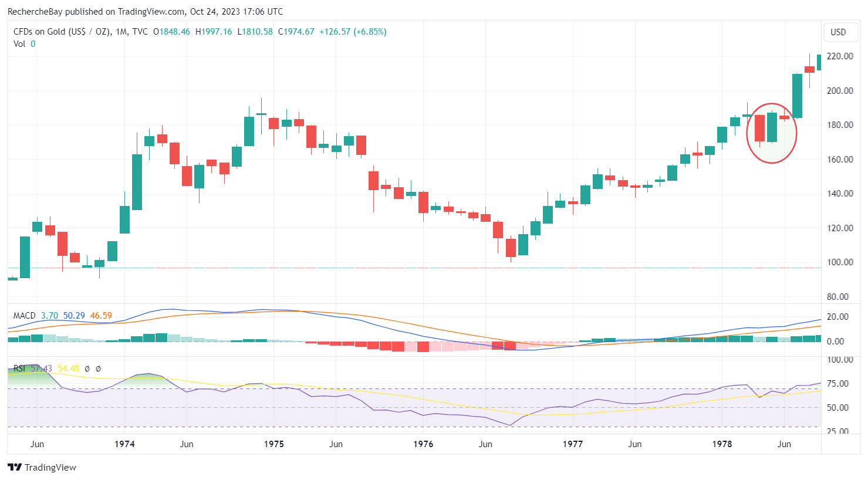
Task: Click the MACD orange value 46.59
Action: point(101,316)
